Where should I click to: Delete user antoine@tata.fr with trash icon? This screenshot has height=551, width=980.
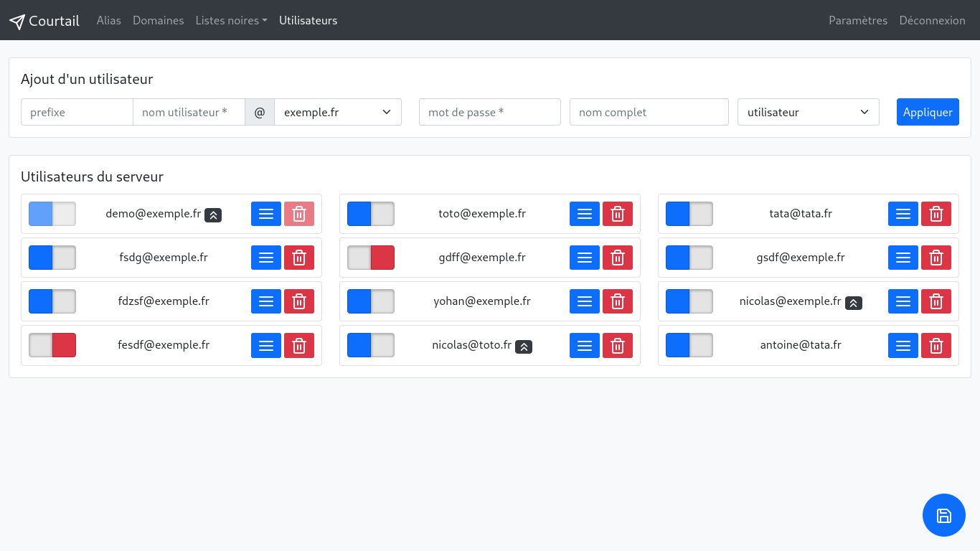[x=936, y=345]
